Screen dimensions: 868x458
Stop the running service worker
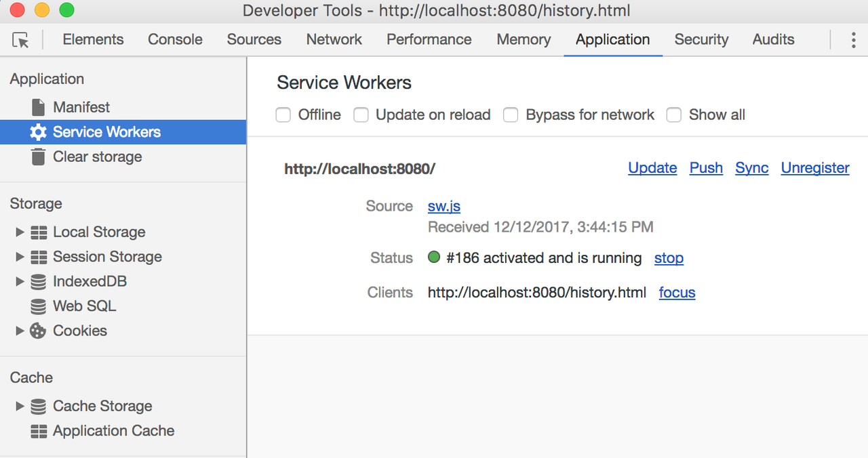(669, 258)
